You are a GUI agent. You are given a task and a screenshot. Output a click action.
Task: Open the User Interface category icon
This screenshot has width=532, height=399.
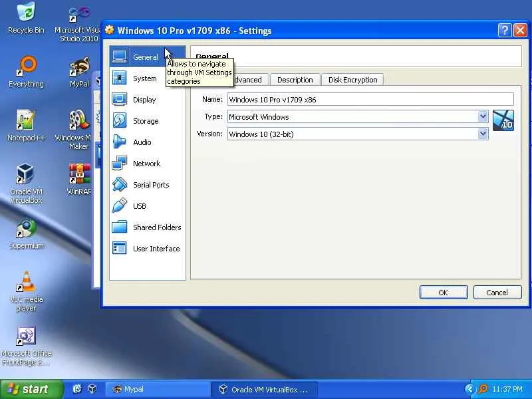120,248
